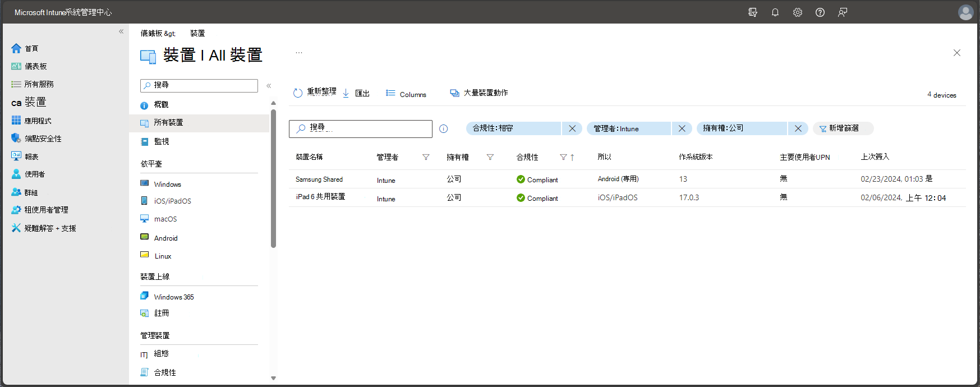This screenshot has width=980, height=387.
Task: Click the submenu scrollbar down arrow
Action: (x=274, y=378)
